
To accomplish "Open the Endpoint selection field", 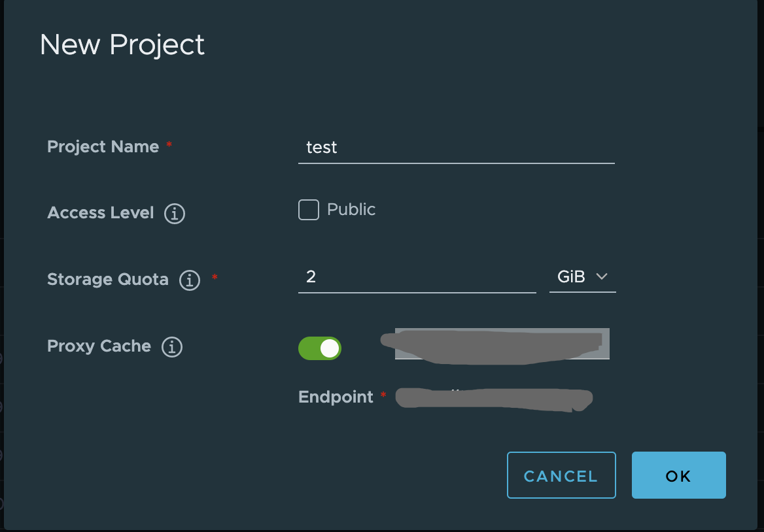I will point(494,399).
